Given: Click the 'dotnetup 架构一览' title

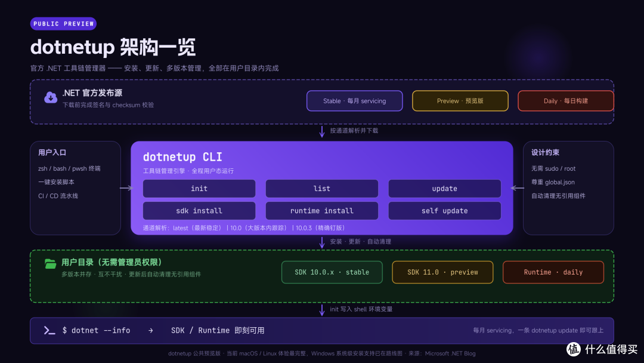Looking at the screenshot, I should click(x=113, y=47).
